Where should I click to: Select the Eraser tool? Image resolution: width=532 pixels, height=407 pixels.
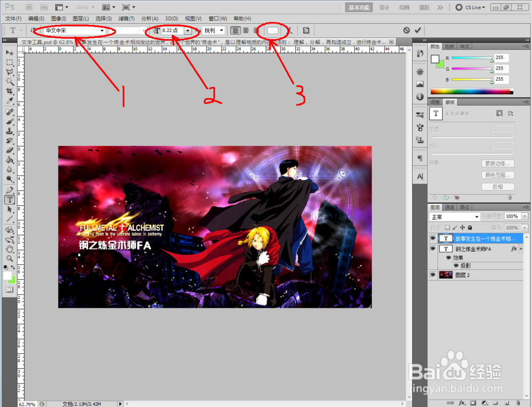pos(10,150)
